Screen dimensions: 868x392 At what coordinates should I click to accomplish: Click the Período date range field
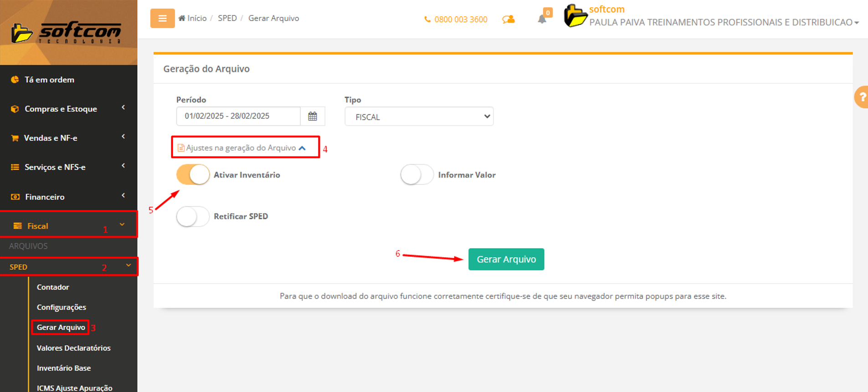pos(238,116)
